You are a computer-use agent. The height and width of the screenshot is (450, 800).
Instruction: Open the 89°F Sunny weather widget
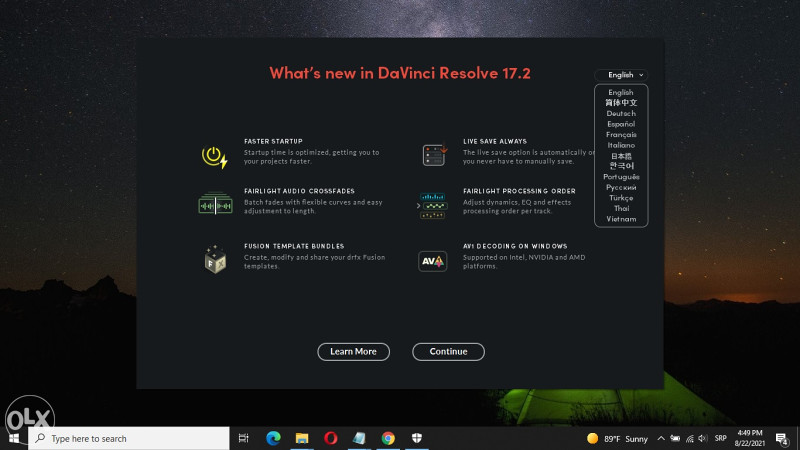617,438
